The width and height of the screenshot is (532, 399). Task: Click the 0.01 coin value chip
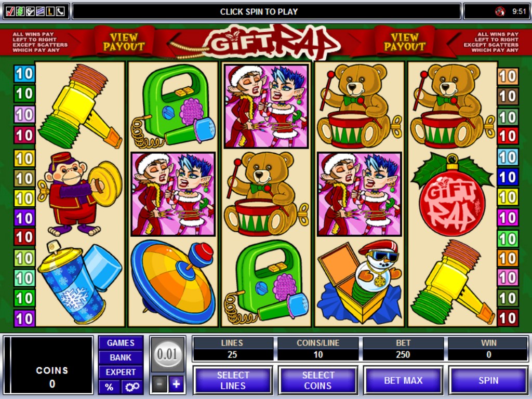coord(168,354)
